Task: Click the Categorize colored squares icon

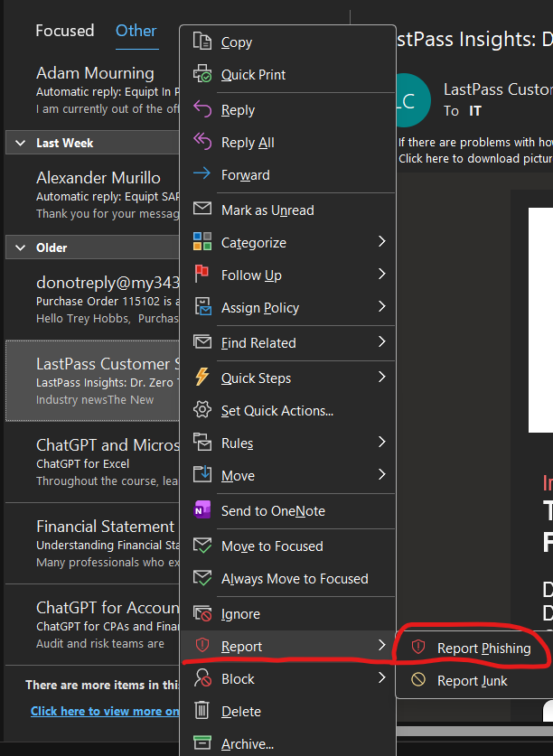Action: (202, 241)
